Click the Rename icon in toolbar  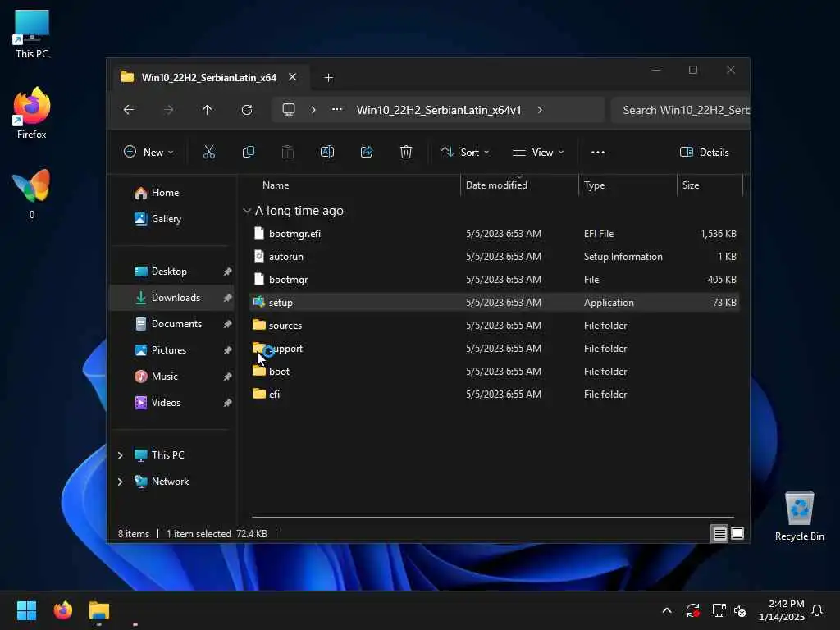[x=326, y=152]
